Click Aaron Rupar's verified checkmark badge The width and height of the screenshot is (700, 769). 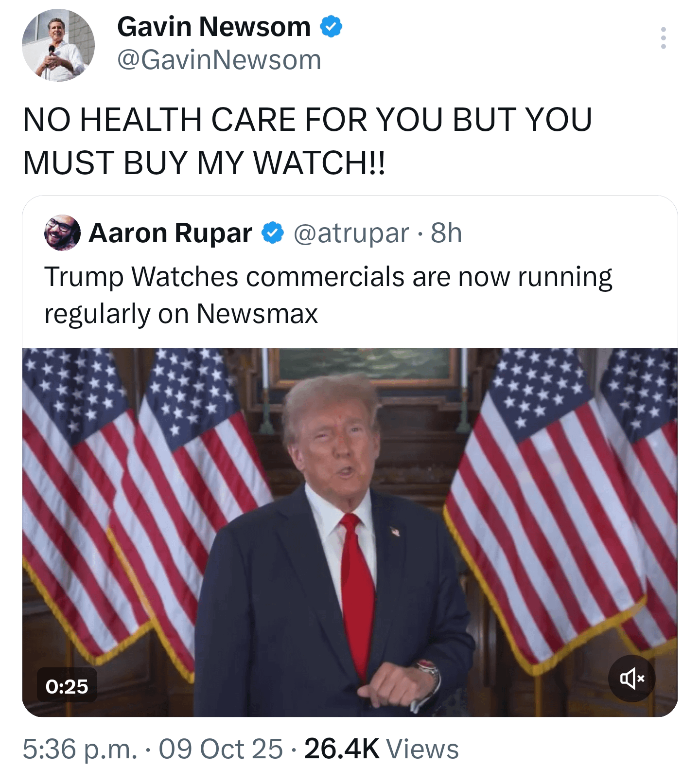[x=273, y=233]
